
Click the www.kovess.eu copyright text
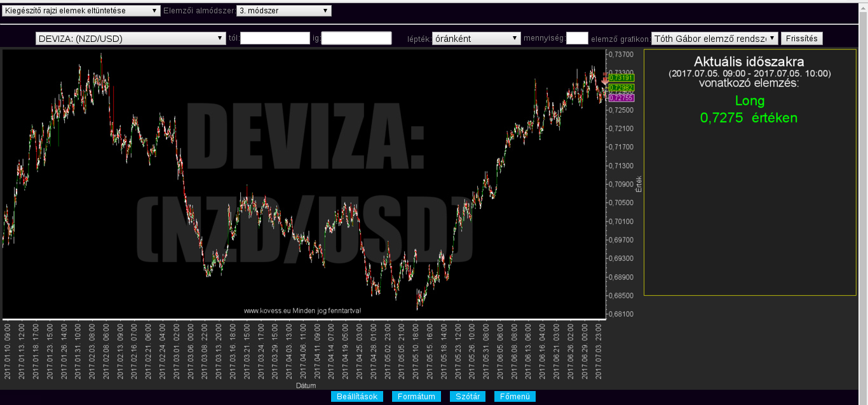[x=302, y=310]
